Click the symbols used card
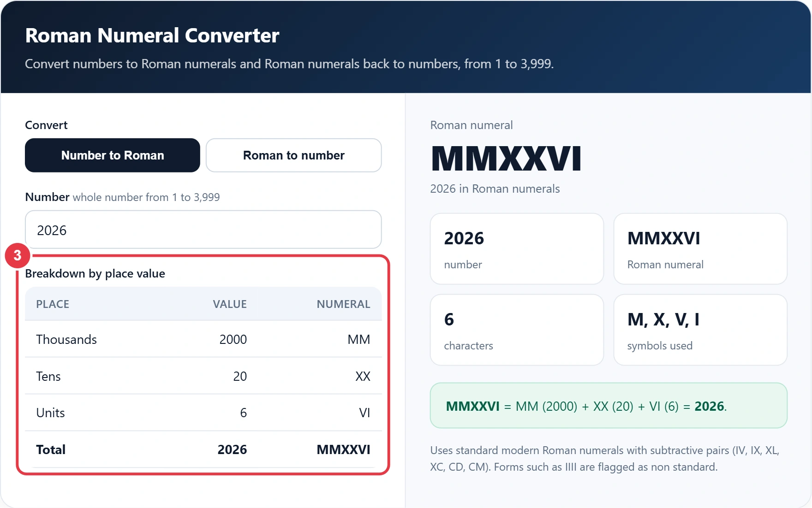The height and width of the screenshot is (508, 812). [700, 330]
